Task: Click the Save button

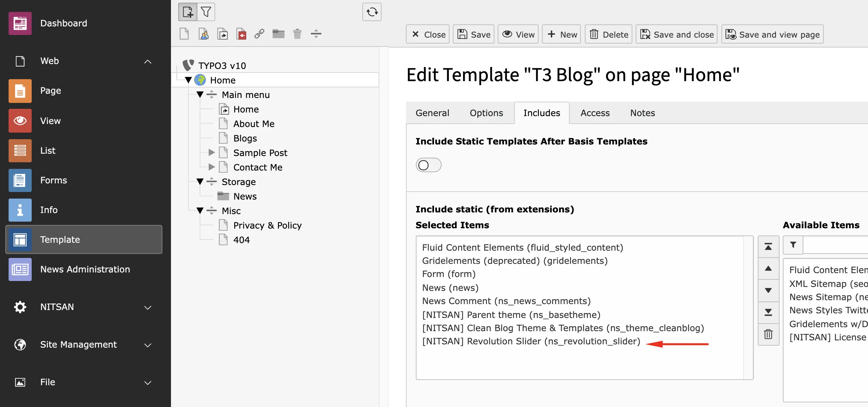Action: (473, 34)
